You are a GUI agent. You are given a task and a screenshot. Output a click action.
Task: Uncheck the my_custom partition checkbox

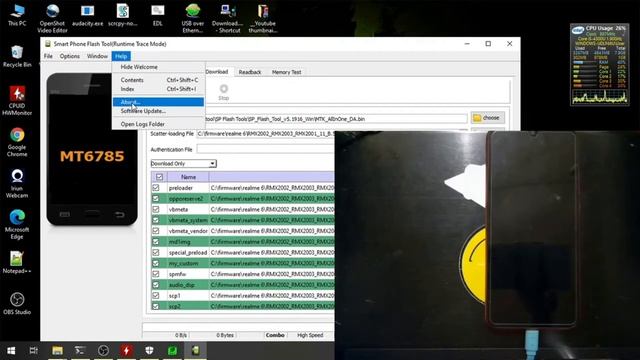(x=156, y=263)
